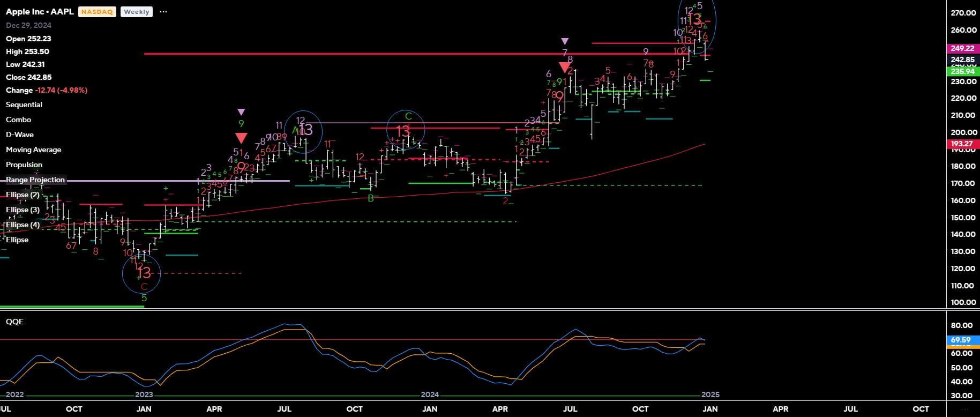Select the Ellipse (3) indicator entry
Screen dimensions: 980x417
23,210
